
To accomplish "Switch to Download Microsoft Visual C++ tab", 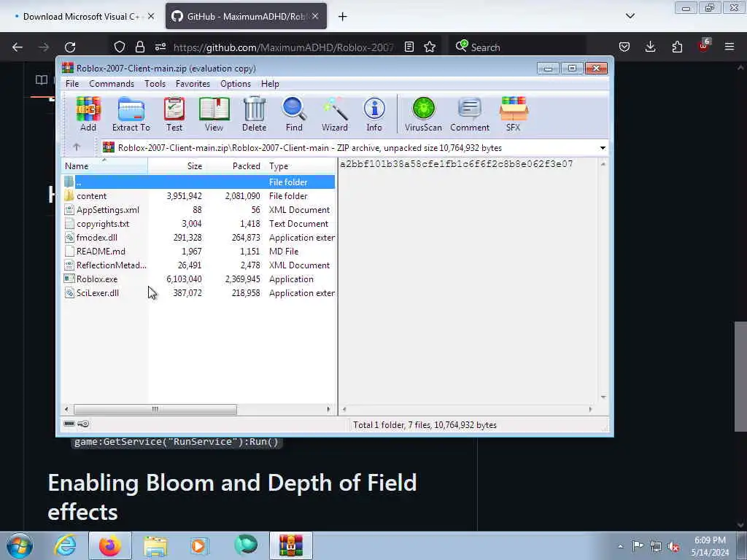I will 81,17.
